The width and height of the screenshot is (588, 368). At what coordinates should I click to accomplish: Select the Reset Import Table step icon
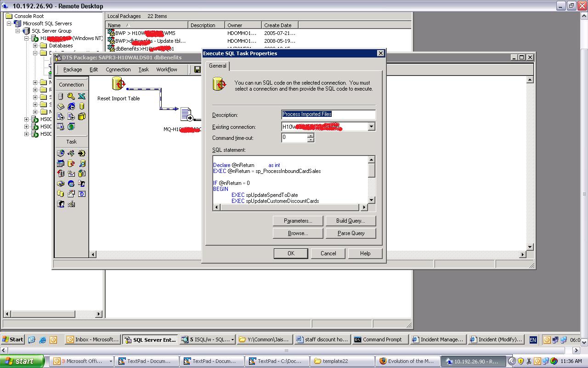(x=119, y=84)
